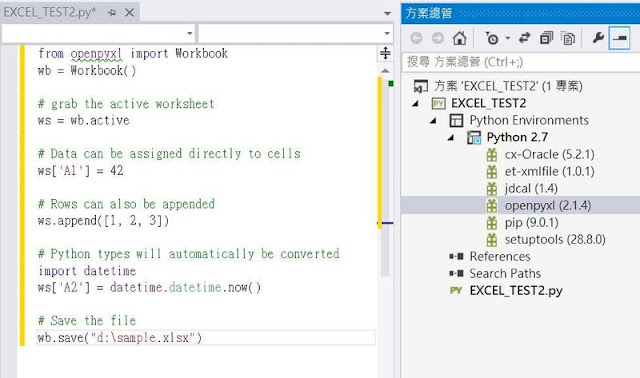
Task: Select solution 'EXCEL_TEST2' root node
Action: click(x=509, y=86)
